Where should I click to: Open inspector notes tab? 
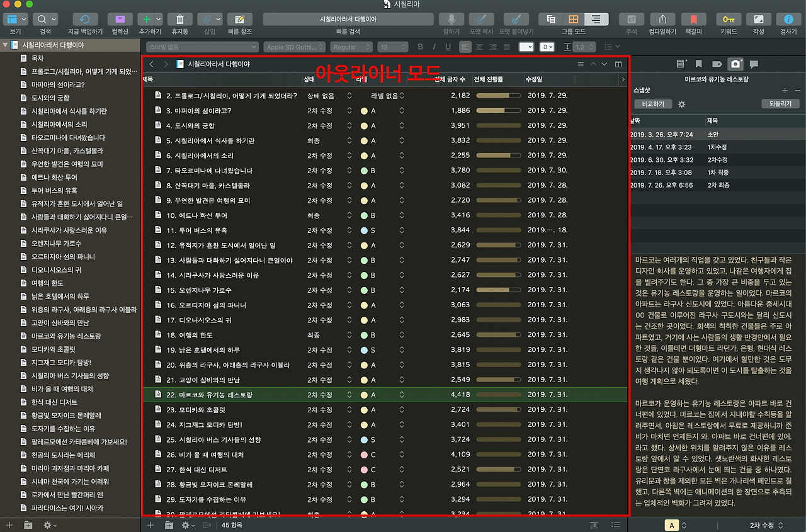click(x=681, y=64)
